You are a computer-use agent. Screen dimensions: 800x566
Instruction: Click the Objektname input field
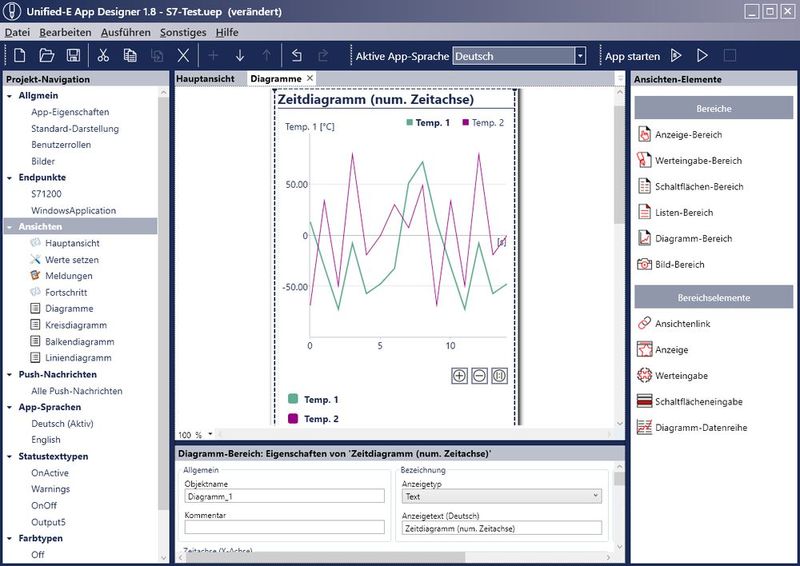284,495
